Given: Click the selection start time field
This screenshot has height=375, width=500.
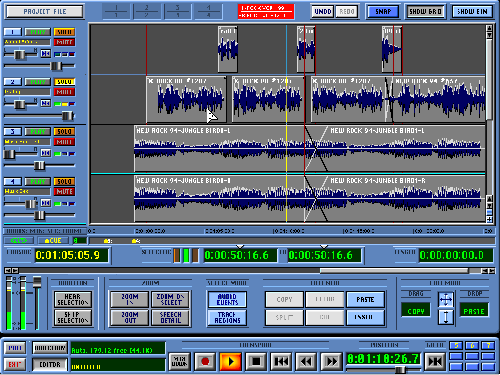Looking at the screenshot, I should (240, 255).
